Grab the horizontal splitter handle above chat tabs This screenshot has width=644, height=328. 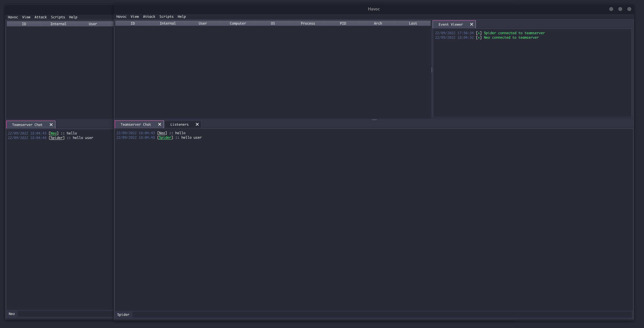(x=374, y=120)
